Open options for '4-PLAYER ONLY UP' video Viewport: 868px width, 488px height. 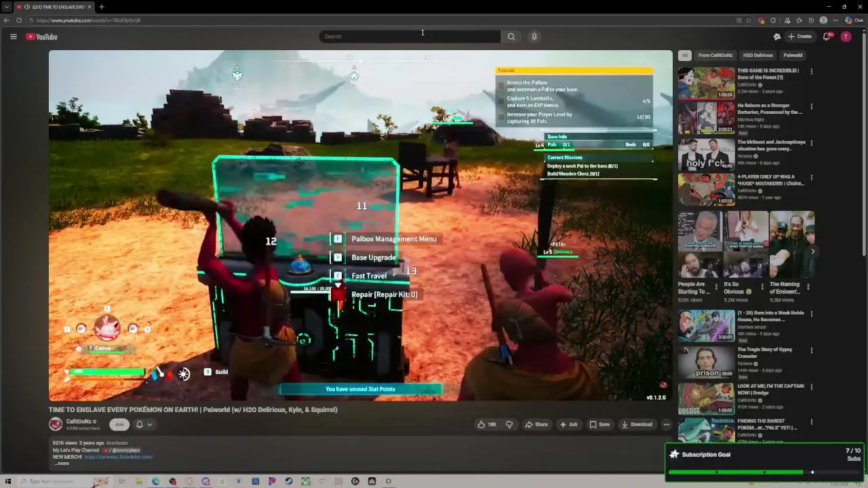[812, 178]
